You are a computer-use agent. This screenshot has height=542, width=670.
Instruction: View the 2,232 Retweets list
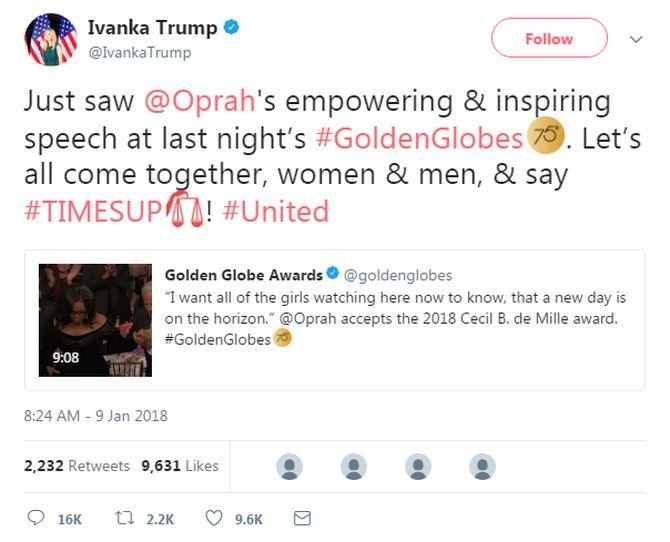click(x=76, y=465)
